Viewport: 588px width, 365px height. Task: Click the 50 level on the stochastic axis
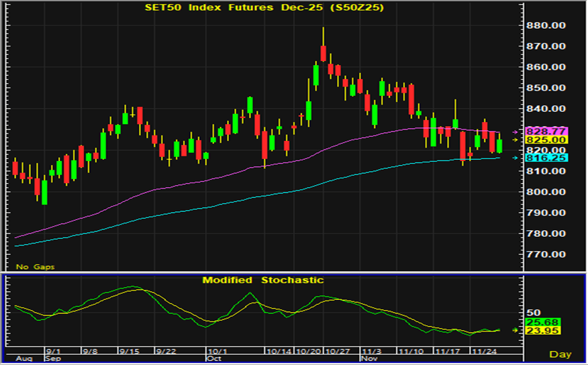point(534,313)
